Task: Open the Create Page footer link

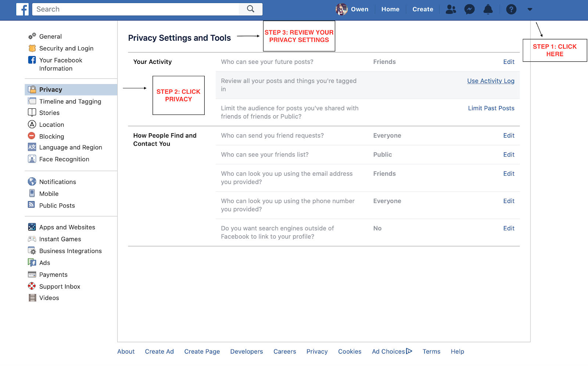Action: pos(202,351)
